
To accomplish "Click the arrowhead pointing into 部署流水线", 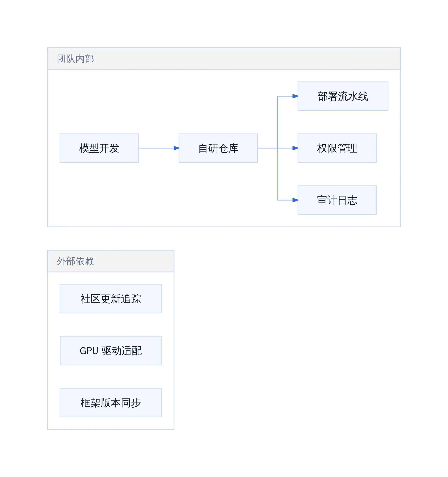I will (295, 96).
